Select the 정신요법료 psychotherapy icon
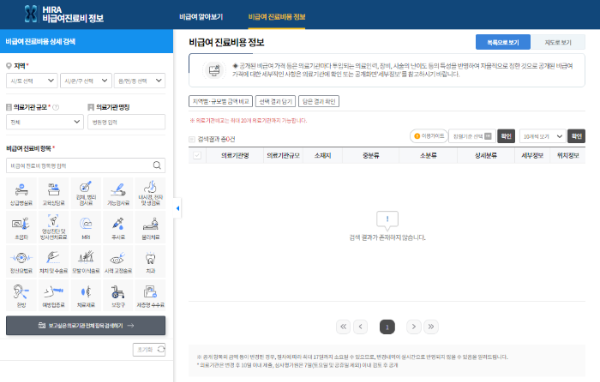 click(x=21, y=261)
